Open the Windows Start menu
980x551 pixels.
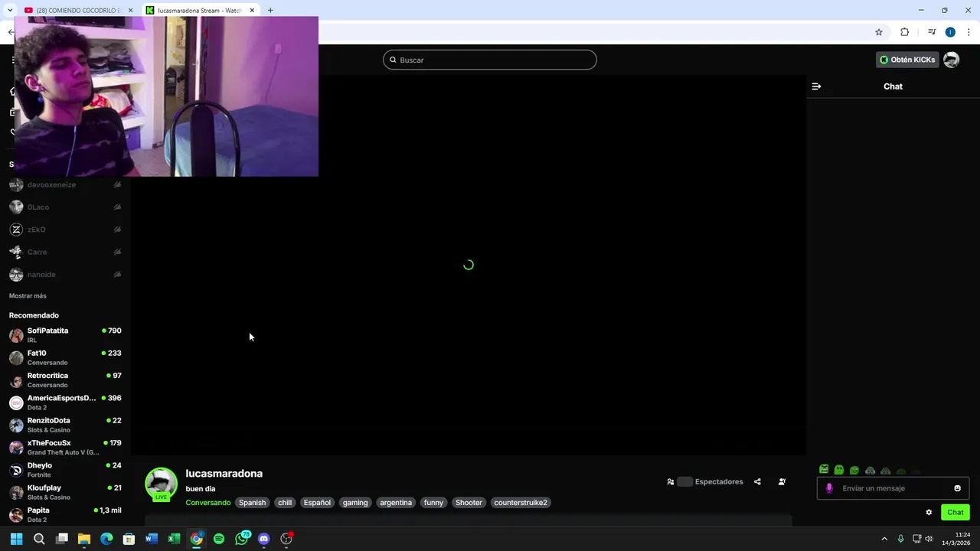[16, 539]
